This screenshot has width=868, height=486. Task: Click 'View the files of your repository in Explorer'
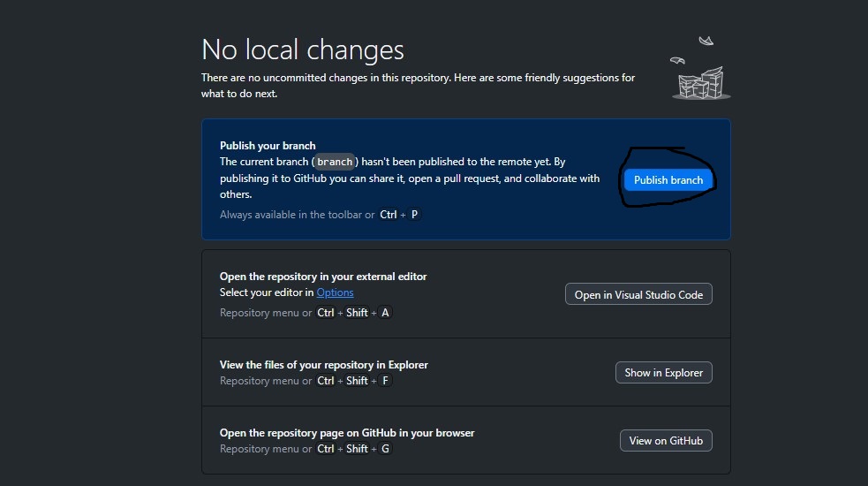pos(324,365)
